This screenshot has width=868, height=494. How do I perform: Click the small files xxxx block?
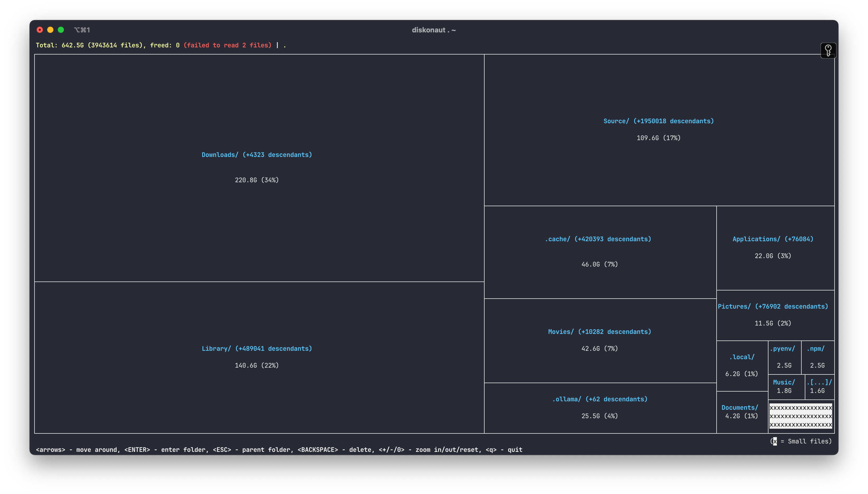click(x=801, y=416)
